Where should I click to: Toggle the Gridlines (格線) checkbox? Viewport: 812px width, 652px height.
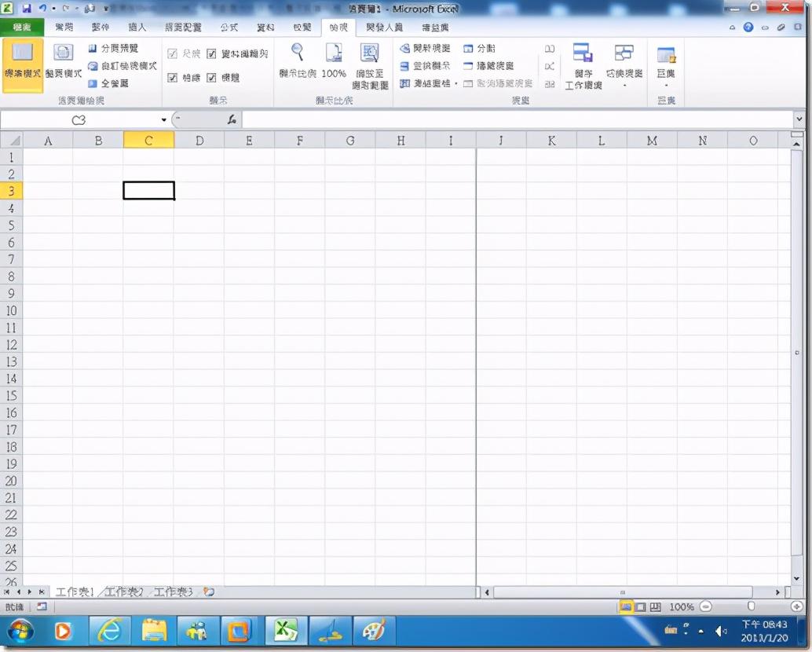pyautogui.click(x=173, y=78)
